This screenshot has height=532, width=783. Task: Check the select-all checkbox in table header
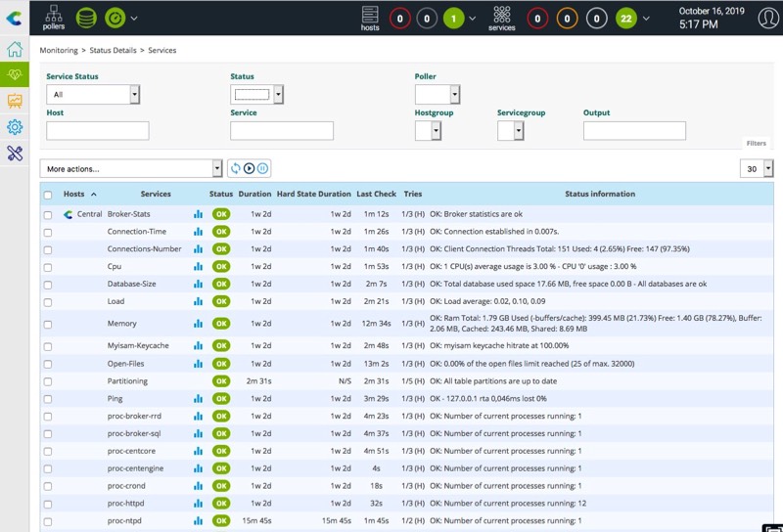coord(48,195)
